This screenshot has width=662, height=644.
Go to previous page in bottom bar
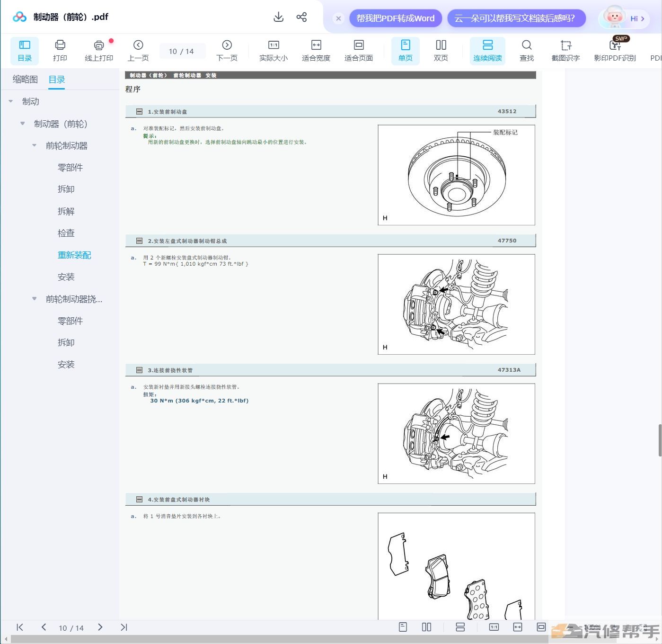click(44, 627)
